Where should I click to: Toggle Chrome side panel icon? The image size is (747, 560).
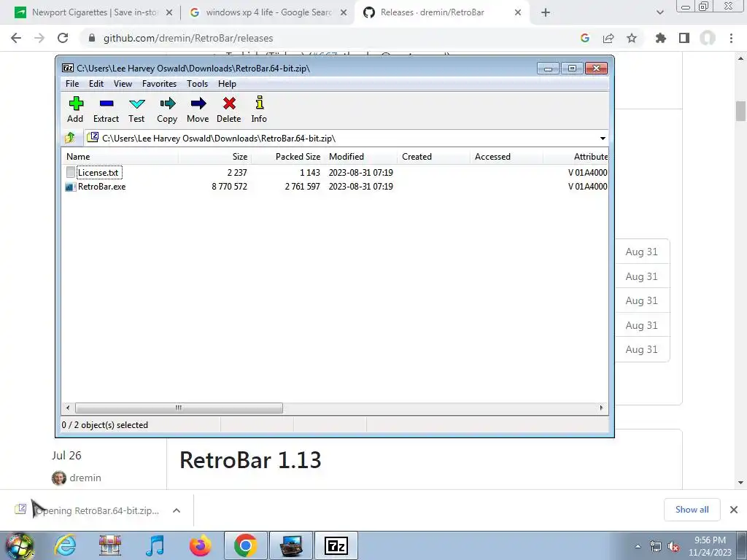click(x=684, y=38)
